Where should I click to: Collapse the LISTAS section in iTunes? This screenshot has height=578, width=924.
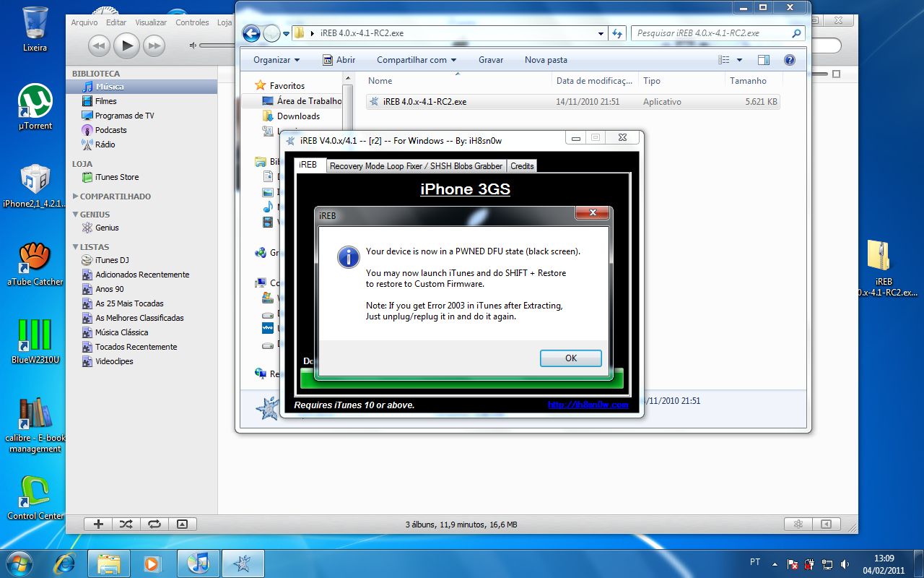point(75,247)
